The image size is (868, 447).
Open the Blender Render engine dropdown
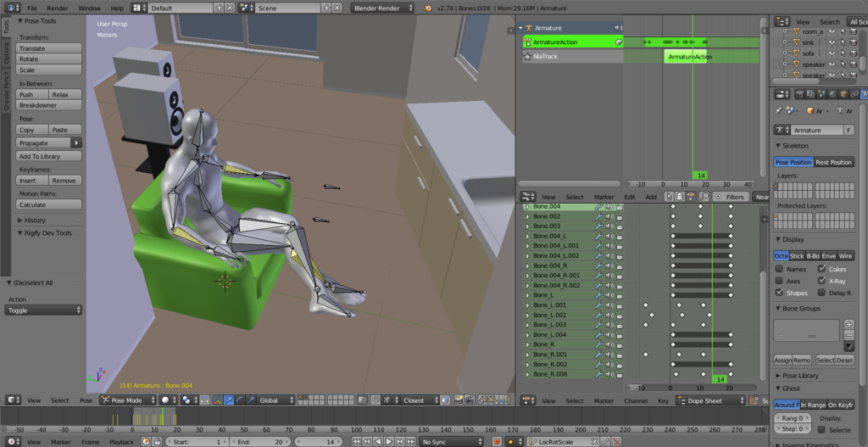[x=382, y=8]
